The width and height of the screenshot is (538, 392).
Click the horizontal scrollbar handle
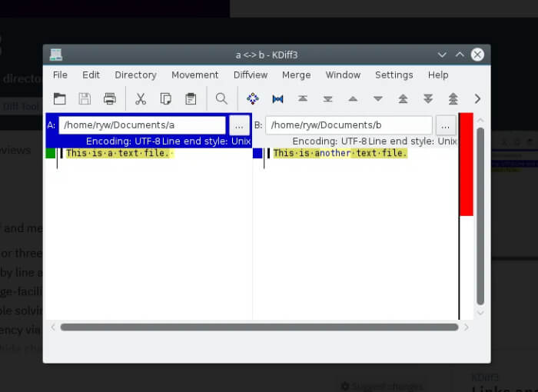click(x=260, y=327)
